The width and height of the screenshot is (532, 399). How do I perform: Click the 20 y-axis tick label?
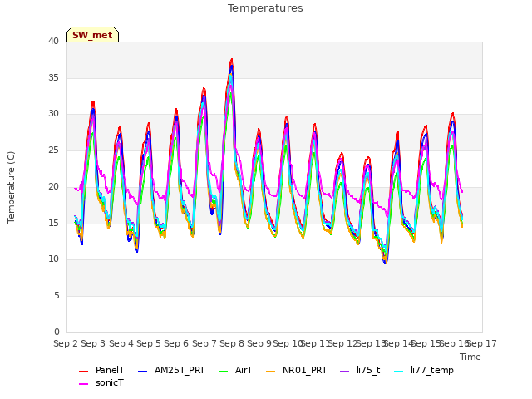pos(53,186)
